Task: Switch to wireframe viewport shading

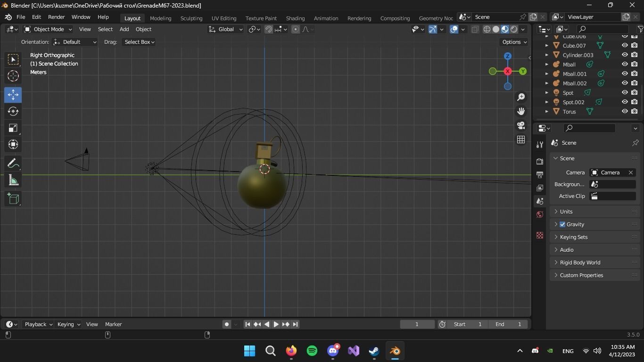Action: (x=487, y=29)
